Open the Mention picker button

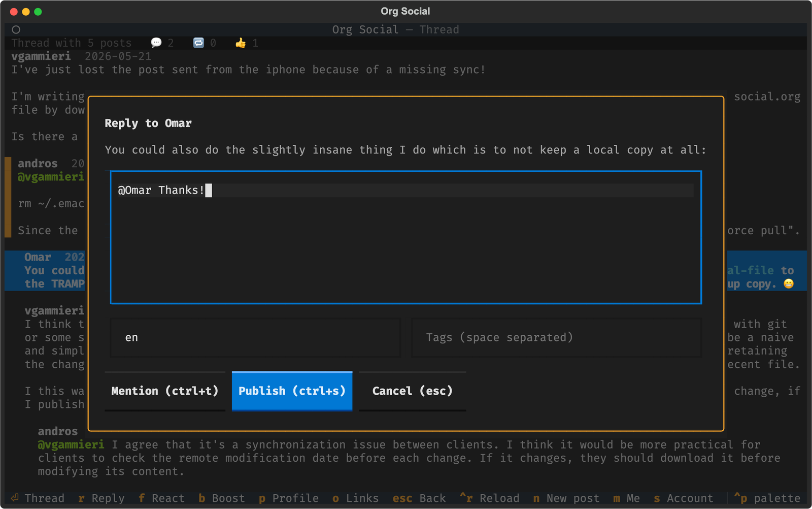(x=165, y=391)
